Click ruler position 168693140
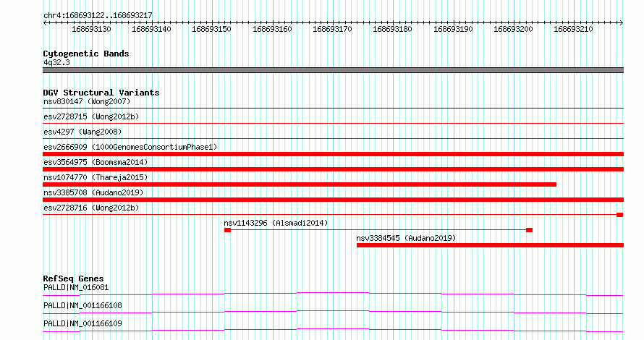Viewport: 644px width, 340px height. point(151,29)
